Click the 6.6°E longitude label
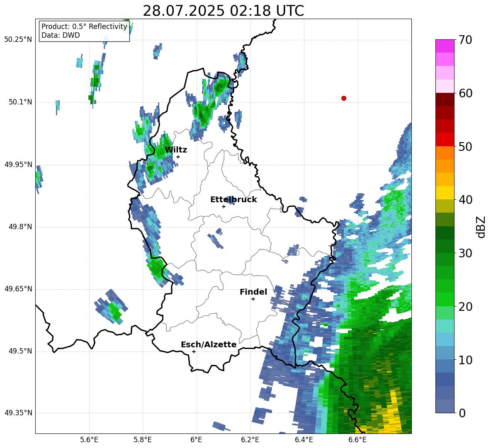 pyautogui.click(x=357, y=440)
